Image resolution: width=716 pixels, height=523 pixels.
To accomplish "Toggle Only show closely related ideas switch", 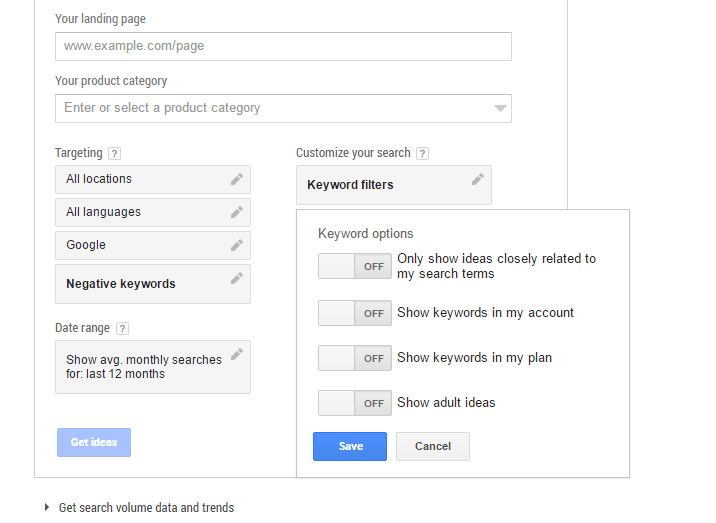I will [x=354, y=266].
